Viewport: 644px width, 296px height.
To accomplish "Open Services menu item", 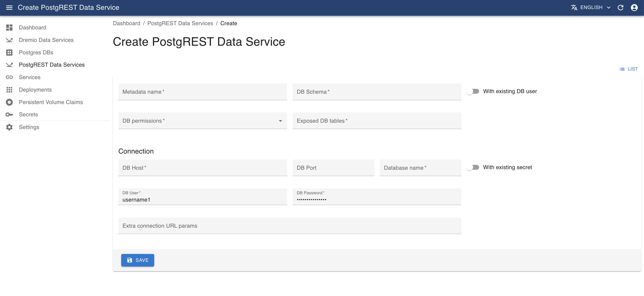I will [x=55, y=77].
